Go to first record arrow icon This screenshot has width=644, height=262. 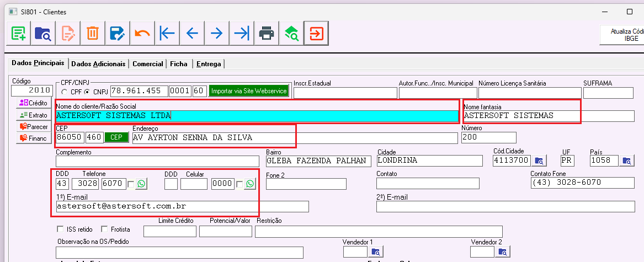pos(167,33)
